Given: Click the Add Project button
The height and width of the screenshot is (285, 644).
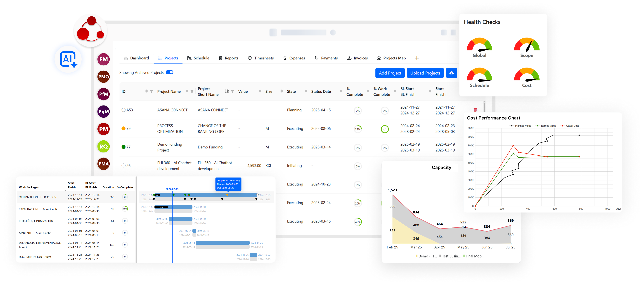Looking at the screenshot, I should (390, 73).
